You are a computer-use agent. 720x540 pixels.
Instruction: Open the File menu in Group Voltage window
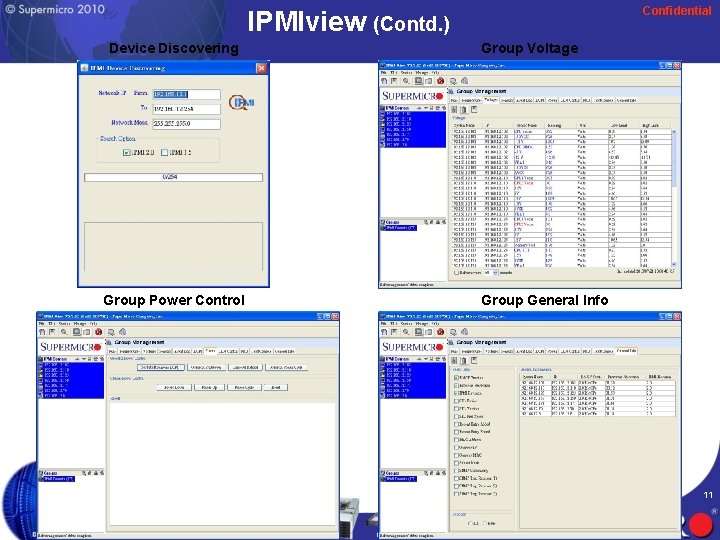tap(383, 73)
